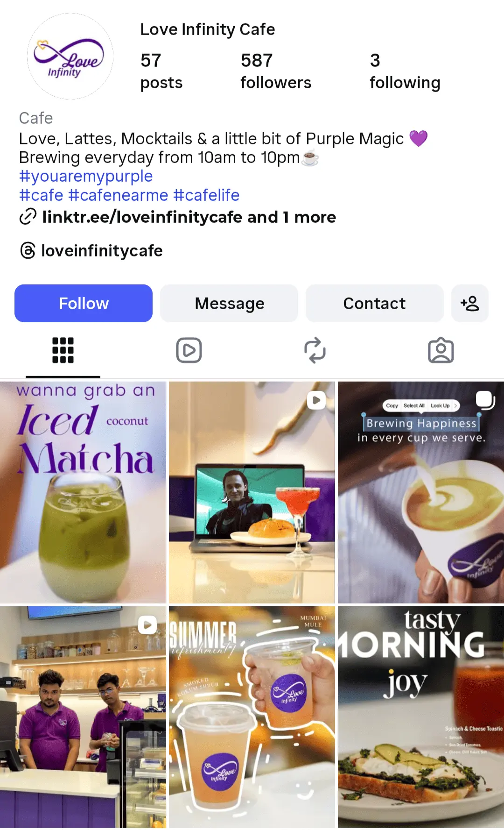Tap the Contact button
This screenshot has height=830, width=504.
coord(374,303)
